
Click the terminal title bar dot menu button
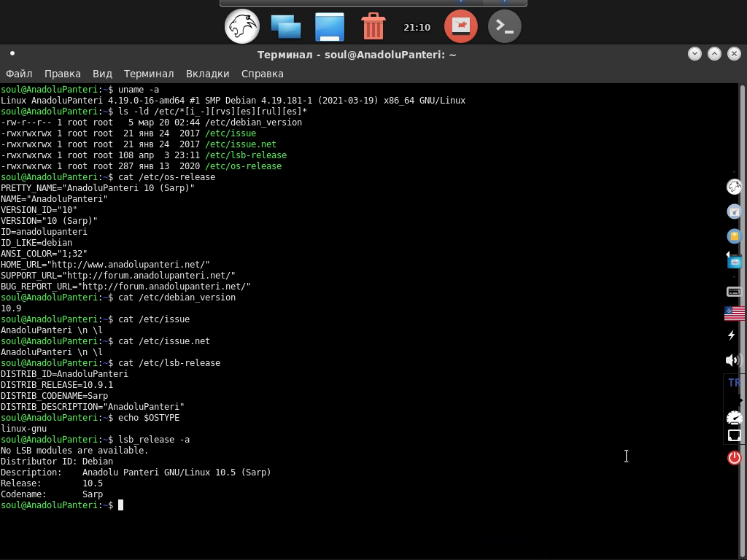pos(12,53)
